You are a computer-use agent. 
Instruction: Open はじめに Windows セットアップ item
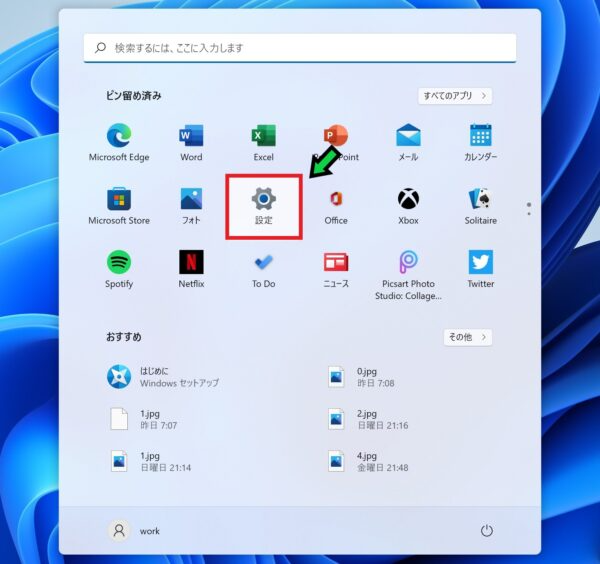pyautogui.click(x=163, y=377)
